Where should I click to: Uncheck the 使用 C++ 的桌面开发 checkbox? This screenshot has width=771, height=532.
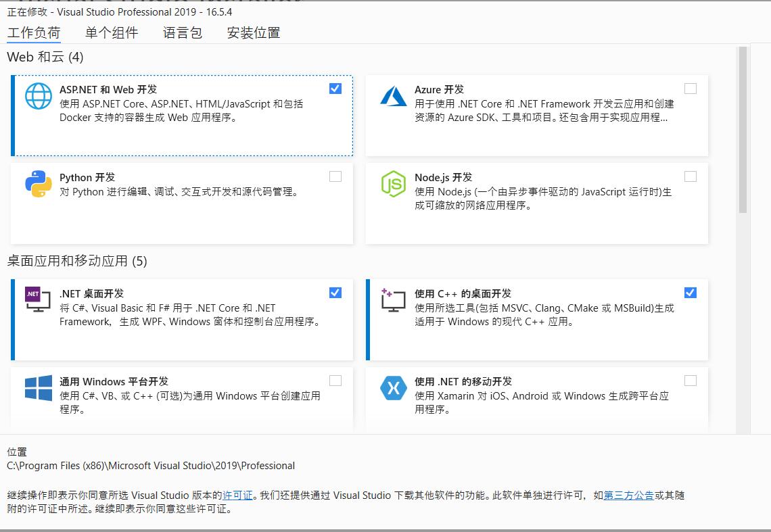click(x=691, y=293)
